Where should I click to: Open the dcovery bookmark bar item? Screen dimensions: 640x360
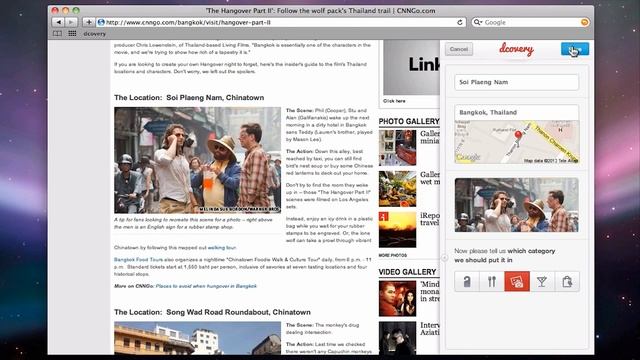click(94, 34)
